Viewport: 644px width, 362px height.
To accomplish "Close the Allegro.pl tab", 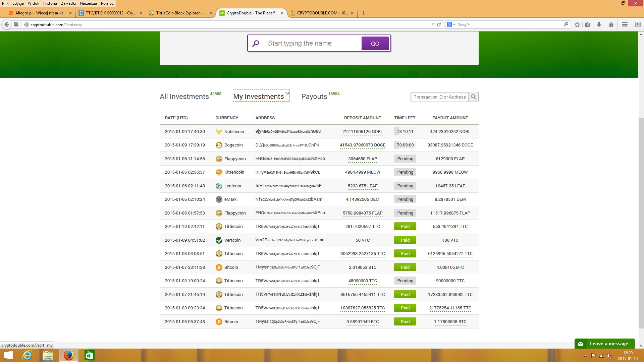I will [70, 13].
